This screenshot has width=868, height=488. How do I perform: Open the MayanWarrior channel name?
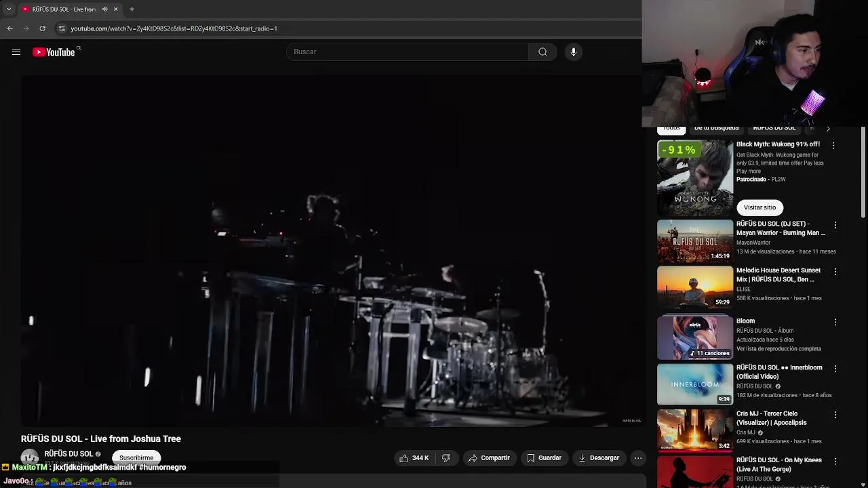coord(753,243)
